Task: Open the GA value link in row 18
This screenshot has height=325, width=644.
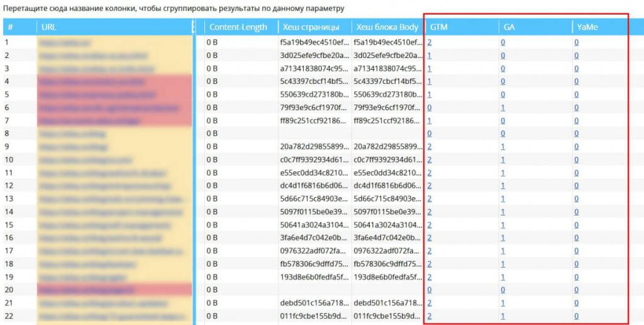Action: point(503,264)
